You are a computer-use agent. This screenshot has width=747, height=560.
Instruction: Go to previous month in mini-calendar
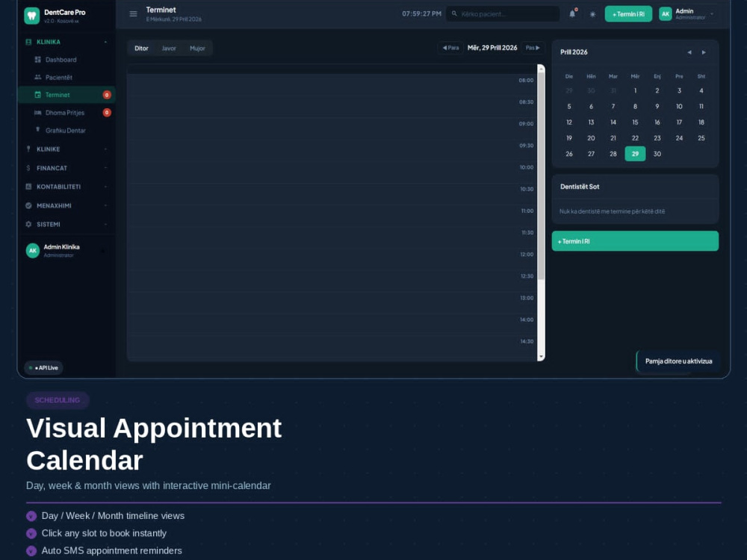tap(689, 52)
